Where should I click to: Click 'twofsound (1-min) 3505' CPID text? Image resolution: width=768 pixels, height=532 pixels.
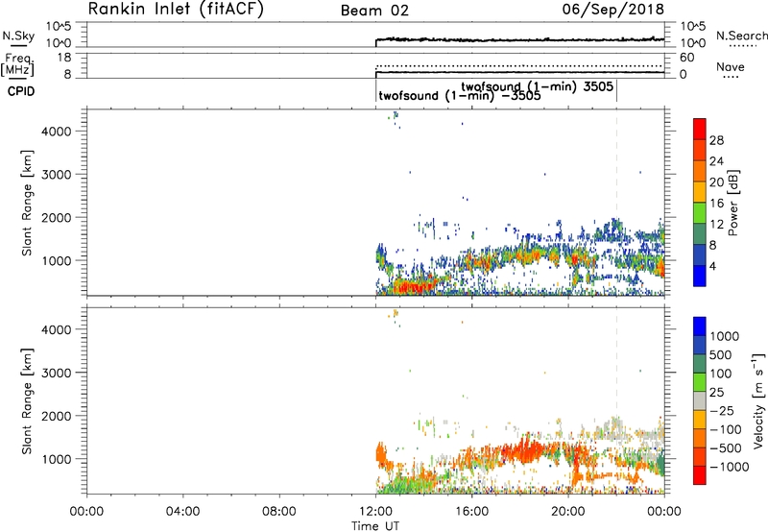(x=537, y=86)
